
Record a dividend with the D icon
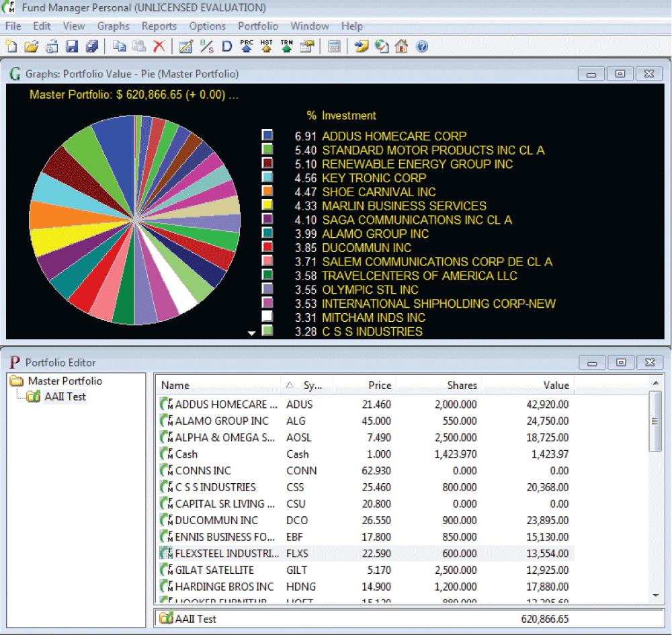point(226,46)
